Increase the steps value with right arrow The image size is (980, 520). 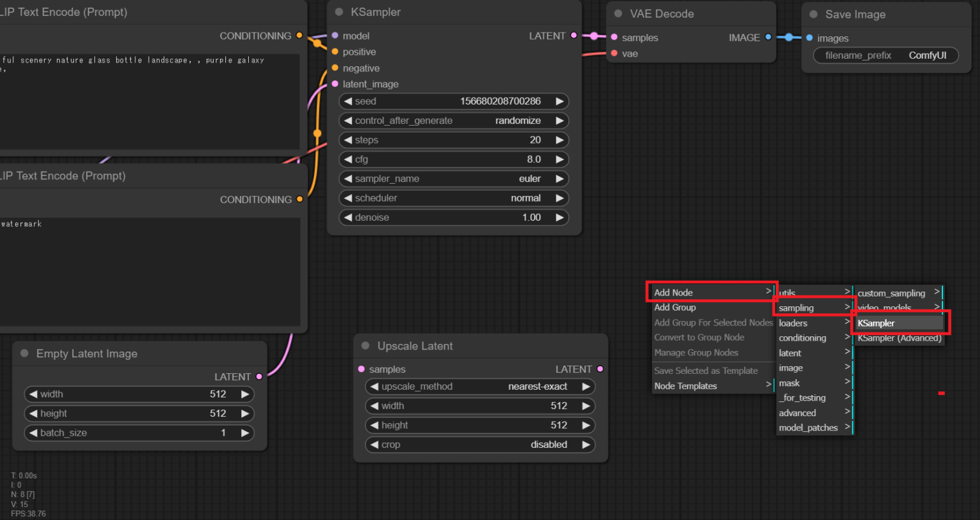pos(559,140)
